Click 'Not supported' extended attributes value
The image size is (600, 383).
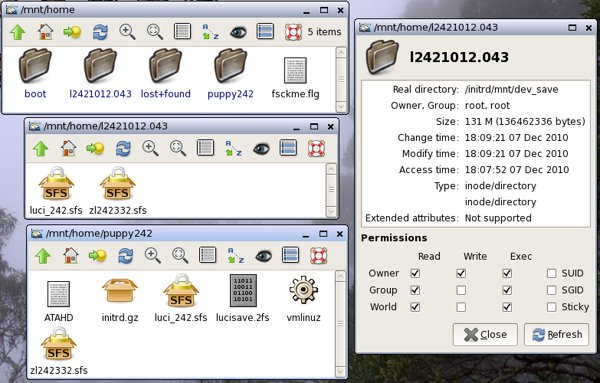tap(498, 218)
